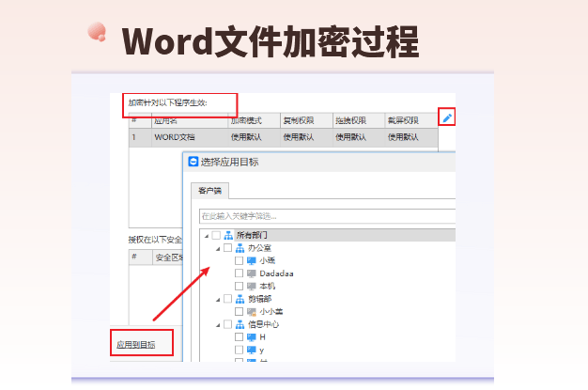Tick the Dadadaa client checkbox
Screen dimensions: 588x390
(x=239, y=273)
